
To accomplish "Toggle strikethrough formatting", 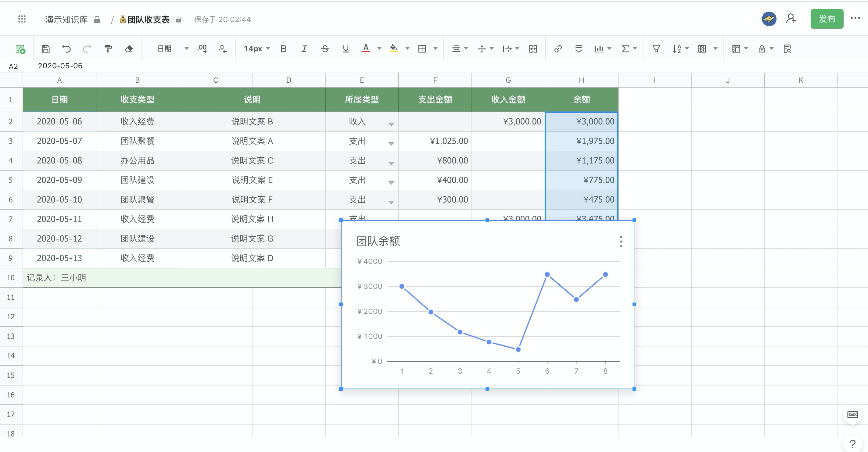I will (x=325, y=49).
